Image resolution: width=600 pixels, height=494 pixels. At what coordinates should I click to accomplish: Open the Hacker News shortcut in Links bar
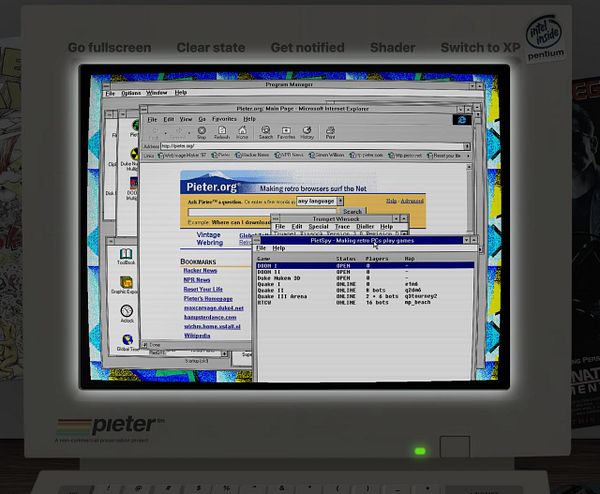(x=252, y=155)
